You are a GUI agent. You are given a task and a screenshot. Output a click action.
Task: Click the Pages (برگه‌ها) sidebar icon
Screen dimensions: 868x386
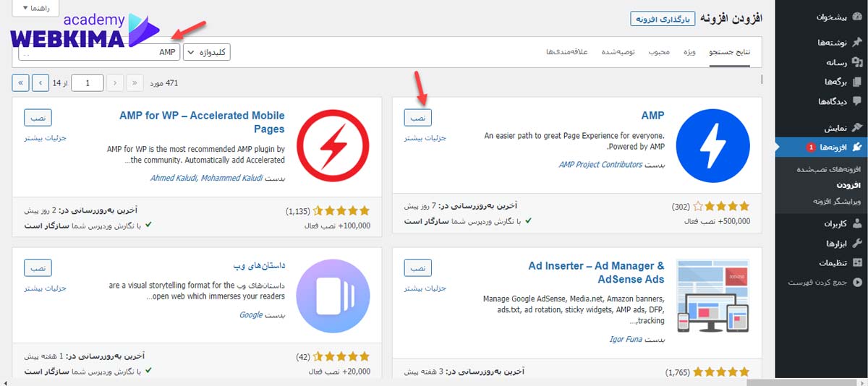pyautogui.click(x=857, y=82)
